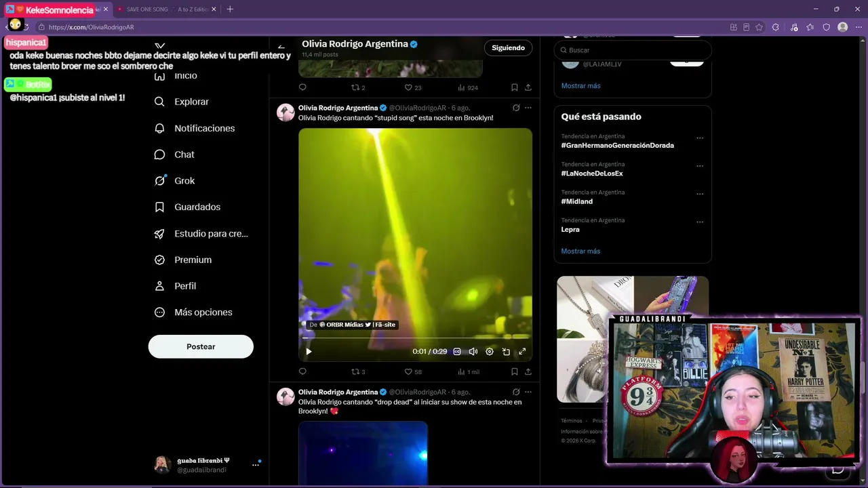The width and height of the screenshot is (868, 488).
Task: Click the Postear button
Action: pos(201,346)
